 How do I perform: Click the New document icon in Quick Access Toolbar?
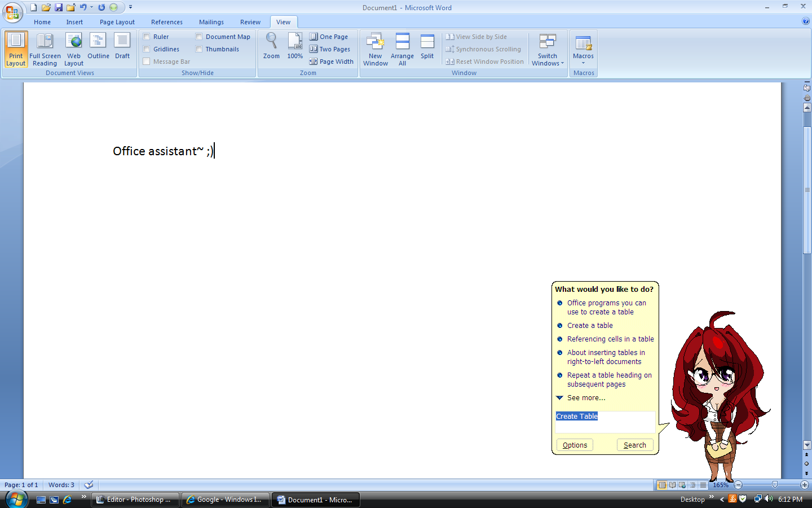pyautogui.click(x=34, y=7)
